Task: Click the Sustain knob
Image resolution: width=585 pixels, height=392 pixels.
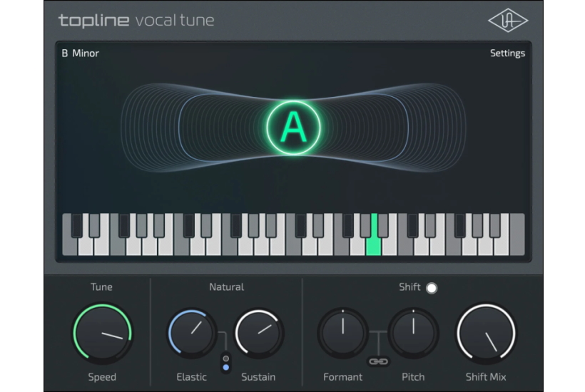Action: (258, 332)
